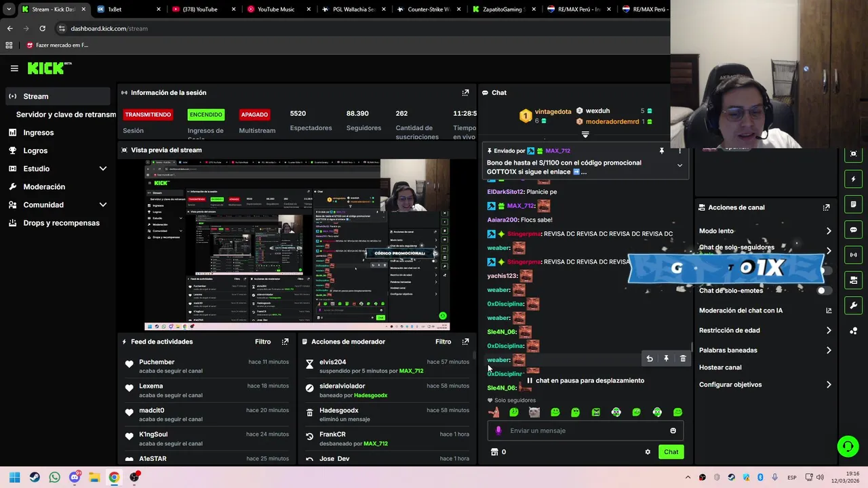Pop out Acciones de canal panel

pos(826,207)
